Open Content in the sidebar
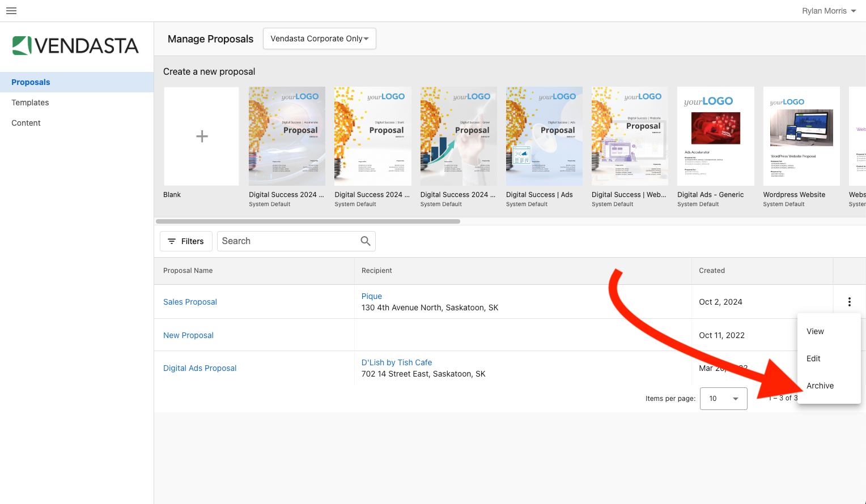The image size is (866, 504). (77, 123)
